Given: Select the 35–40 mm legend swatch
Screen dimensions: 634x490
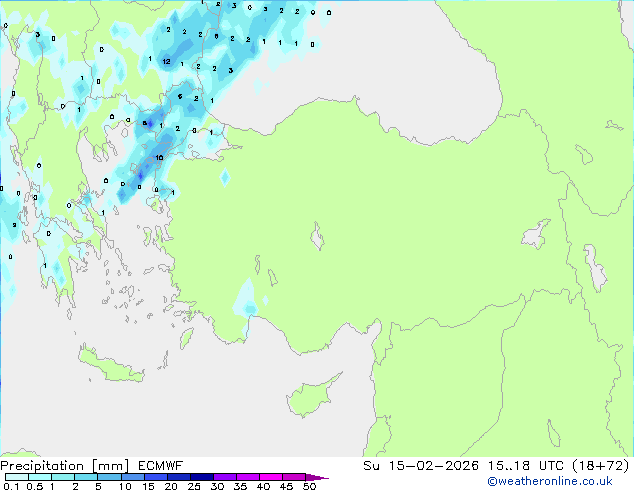Looking at the screenshot, I should [248, 477].
